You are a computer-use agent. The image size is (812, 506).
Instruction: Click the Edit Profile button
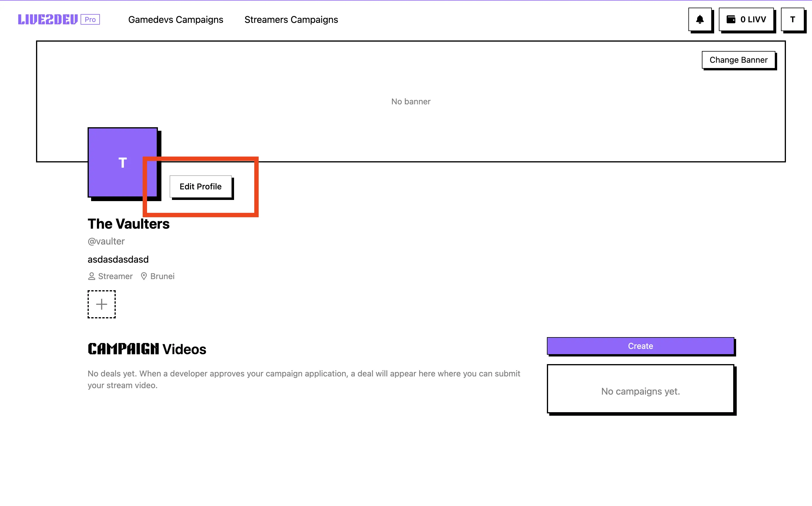tap(201, 186)
